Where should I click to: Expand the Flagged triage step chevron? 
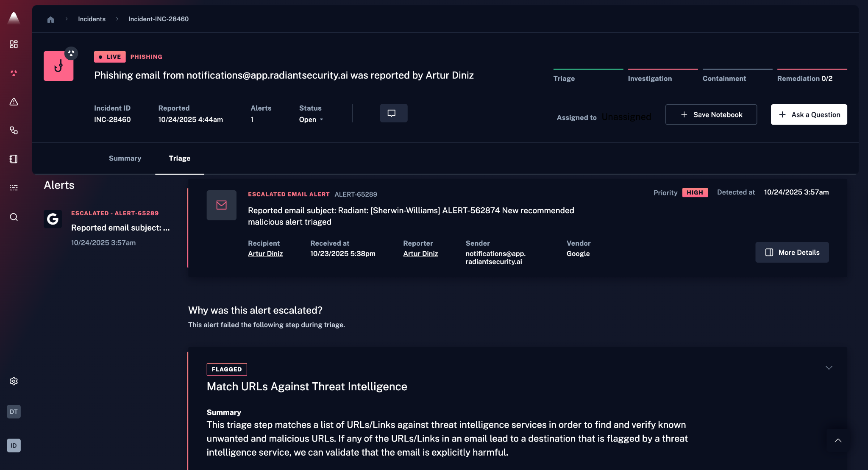click(829, 367)
